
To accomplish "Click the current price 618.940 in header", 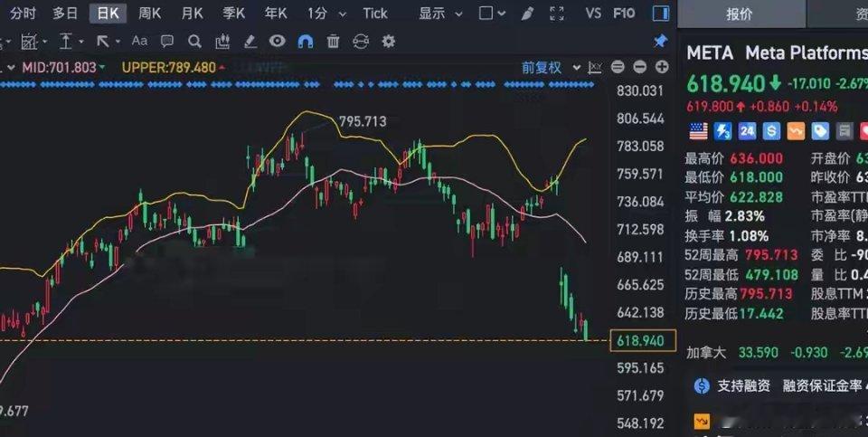I will [x=726, y=83].
